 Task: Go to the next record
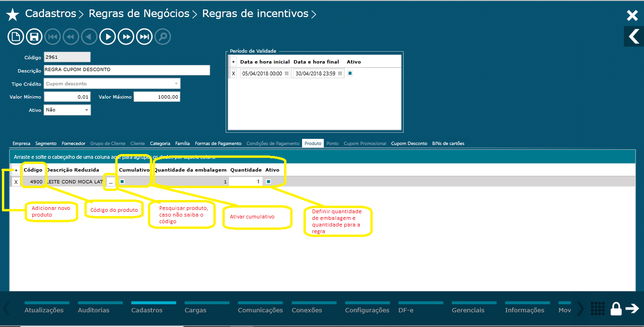pyautogui.click(x=108, y=36)
